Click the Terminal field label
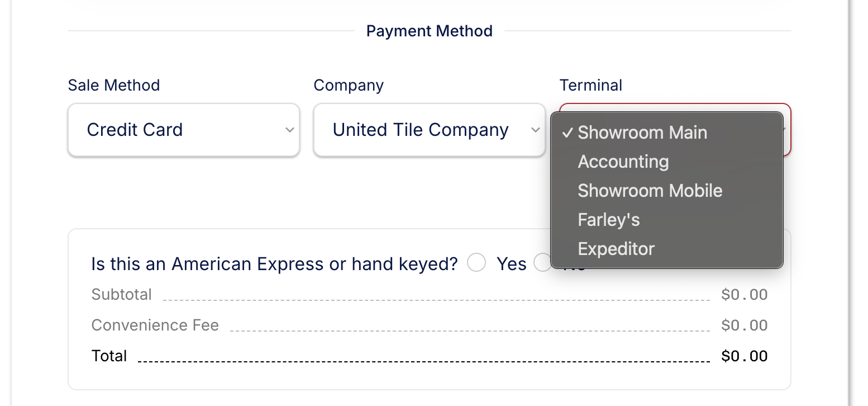Viewport: 868px width, 406px height. (x=590, y=85)
